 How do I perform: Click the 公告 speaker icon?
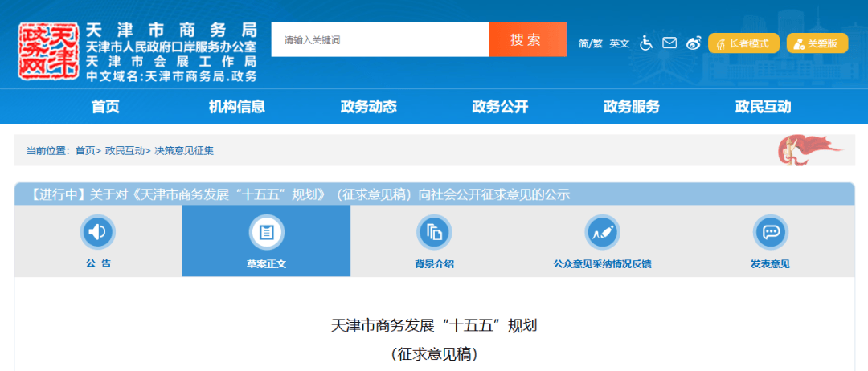pyautogui.click(x=98, y=233)
